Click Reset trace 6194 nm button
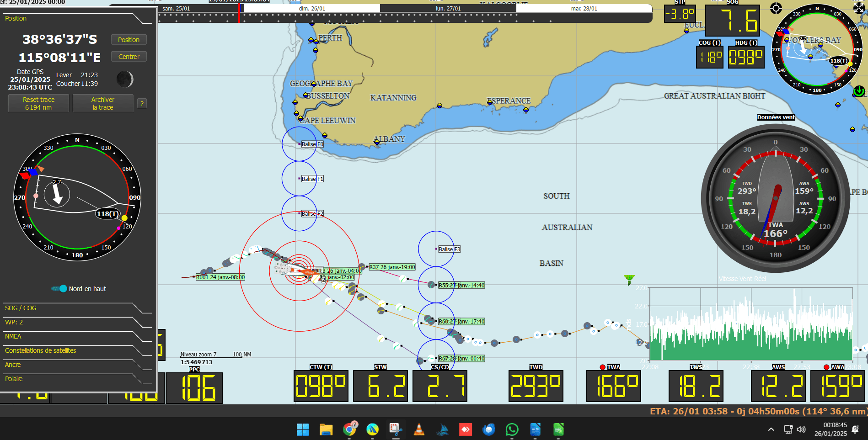This screenshot has width=868, height=440. point(39,103)
